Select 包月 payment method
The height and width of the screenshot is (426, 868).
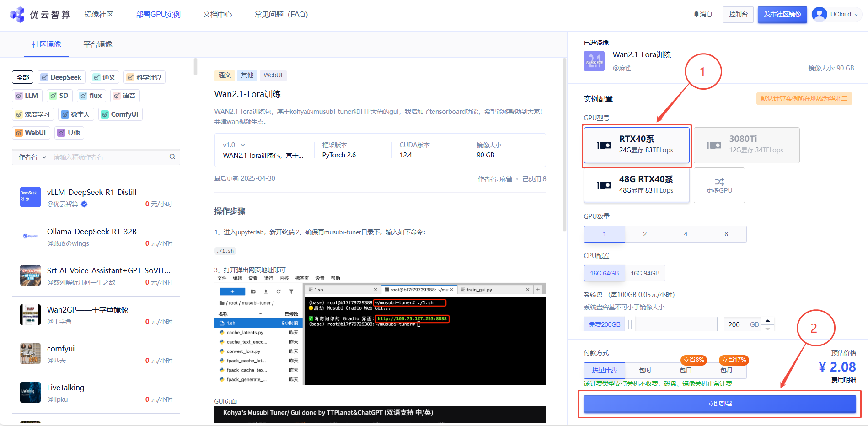(726, 371)
